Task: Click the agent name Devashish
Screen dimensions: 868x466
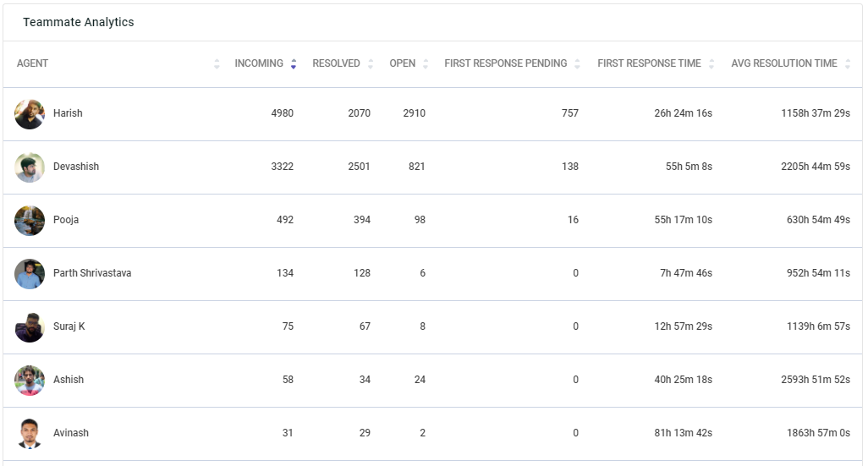Action: [x=76, y=166]
